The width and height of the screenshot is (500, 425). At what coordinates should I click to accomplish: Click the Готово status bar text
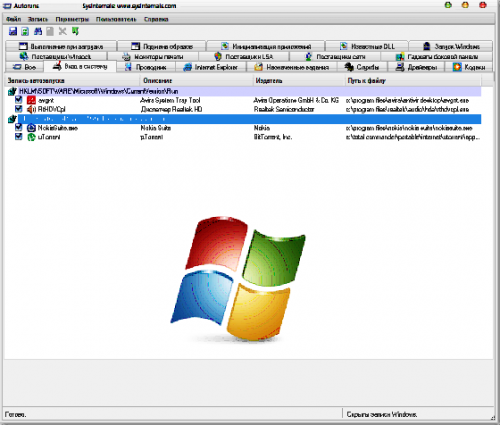(x=15, y=414)
